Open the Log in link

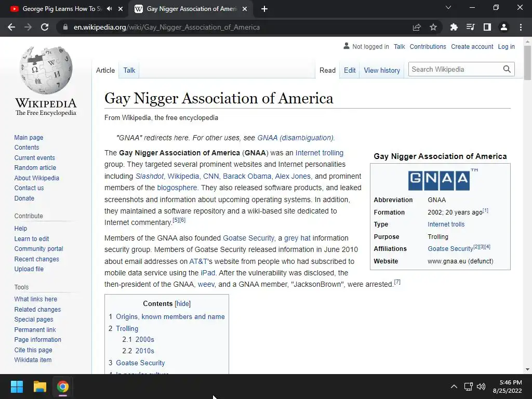click(506, 46)
